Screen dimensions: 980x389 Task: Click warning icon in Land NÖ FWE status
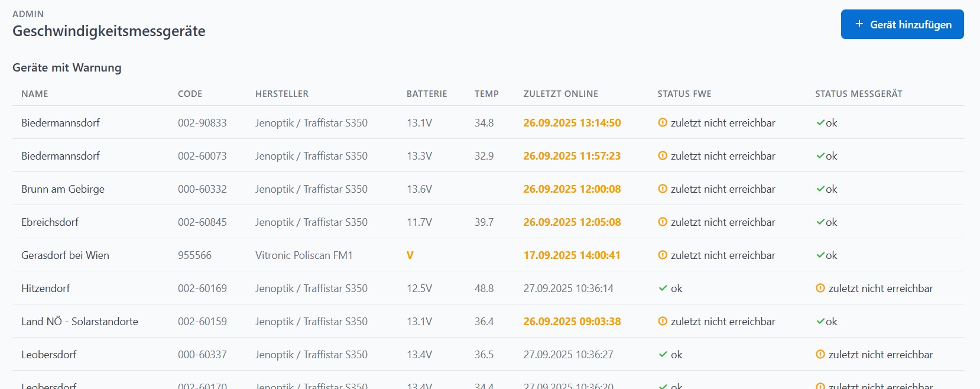click(663, 322)
